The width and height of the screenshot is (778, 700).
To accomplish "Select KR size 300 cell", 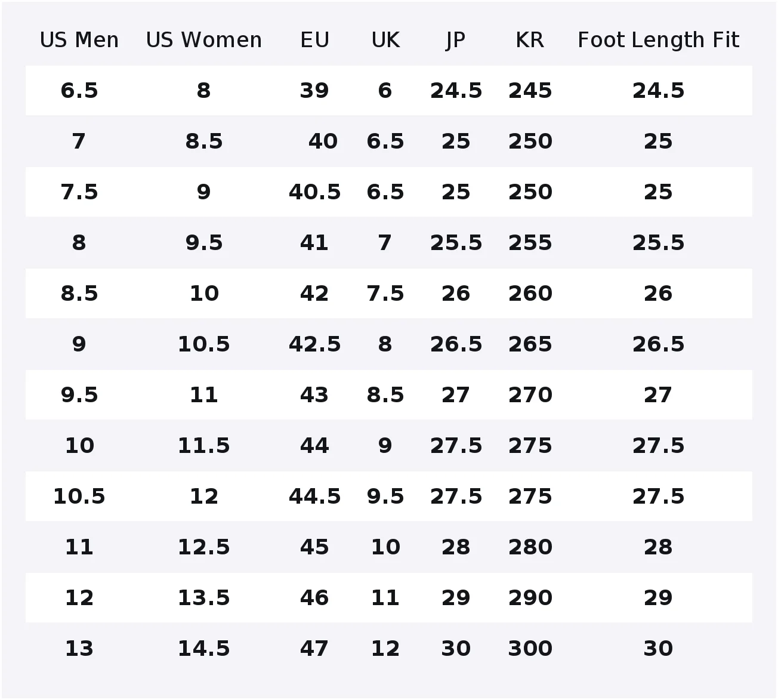I will 530,649.
